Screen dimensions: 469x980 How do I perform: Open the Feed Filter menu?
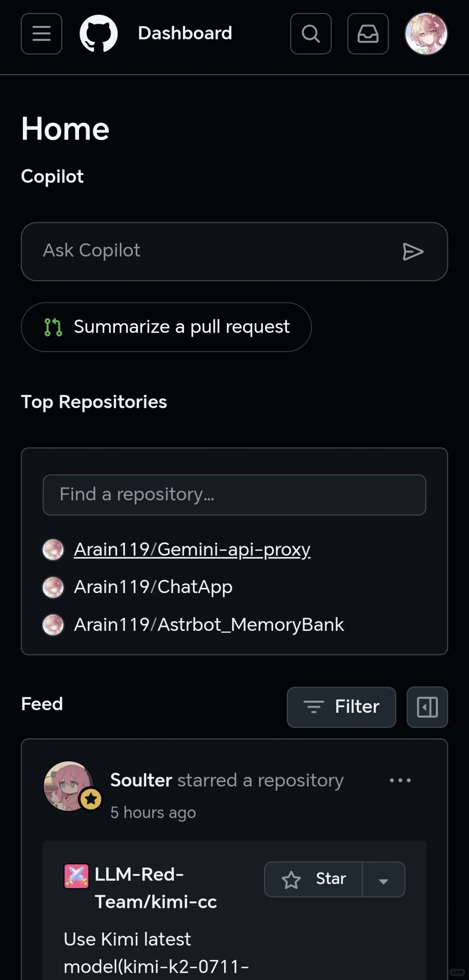tap(341, 707)
